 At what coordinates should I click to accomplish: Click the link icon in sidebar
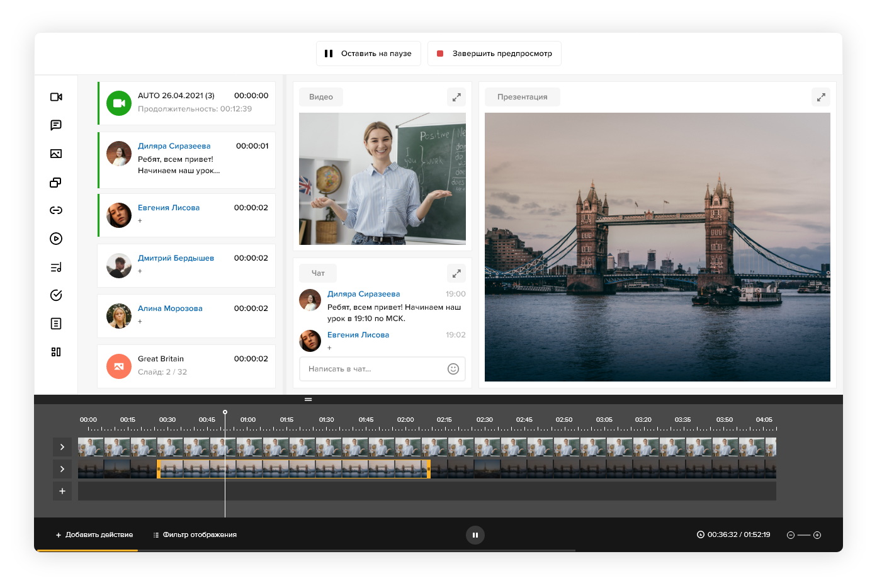pos(56,210)
